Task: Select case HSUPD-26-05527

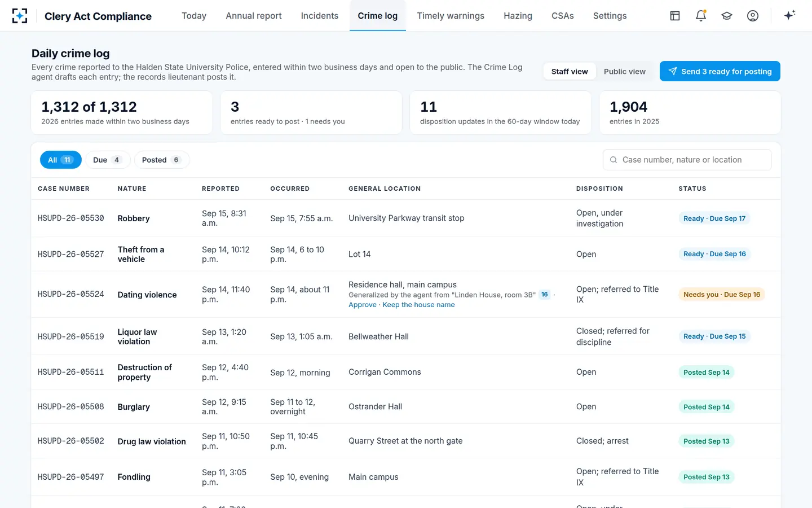Action: pos(71,255)
